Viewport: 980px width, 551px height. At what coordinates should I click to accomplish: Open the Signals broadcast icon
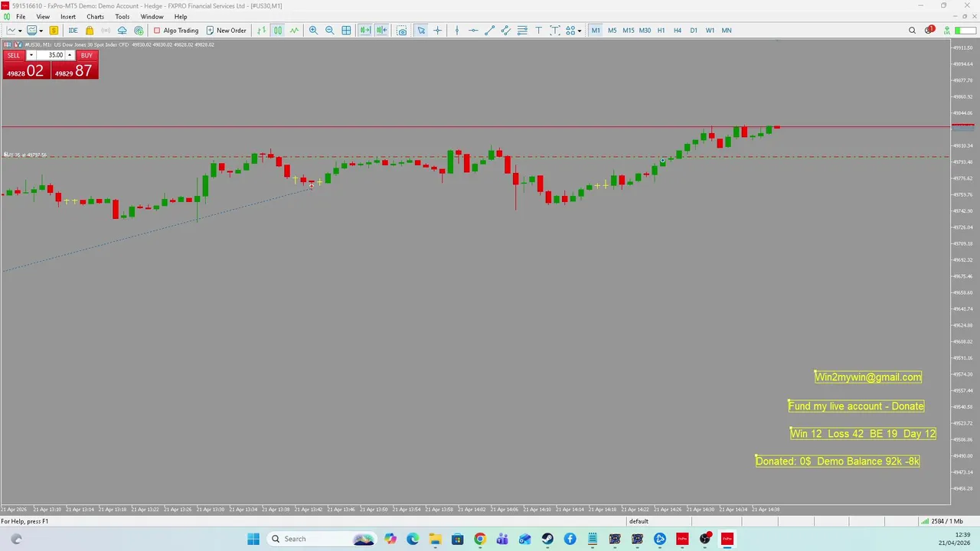(106, 31)
